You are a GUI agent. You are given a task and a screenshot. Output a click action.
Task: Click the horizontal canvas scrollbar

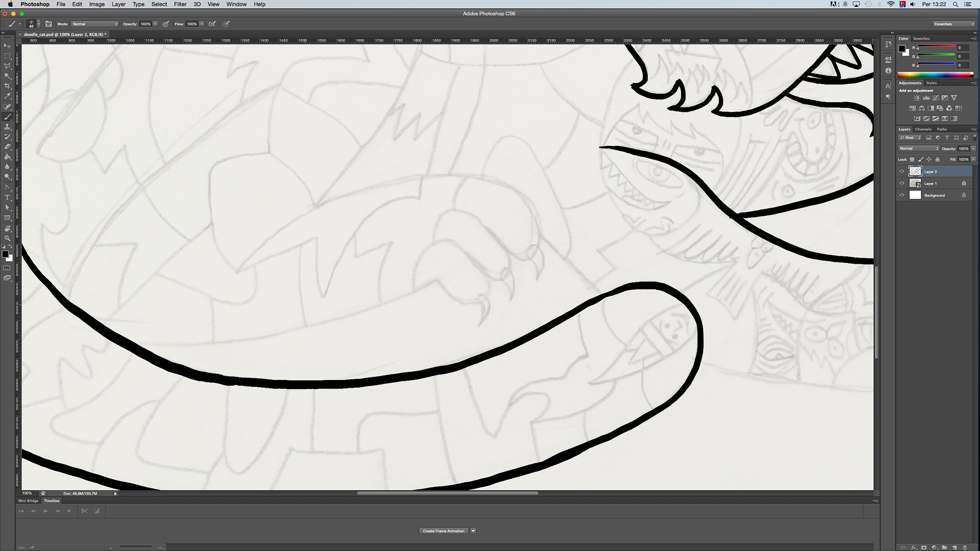(x=447, y=493)
